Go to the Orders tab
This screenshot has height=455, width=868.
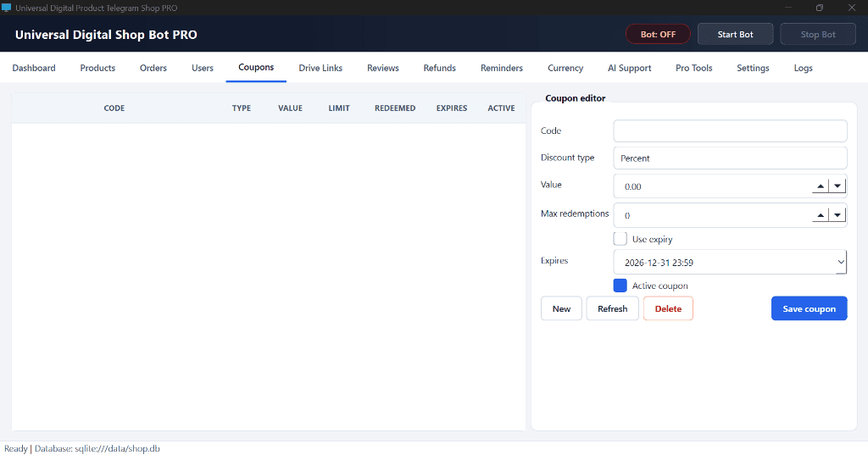[153, 68]
